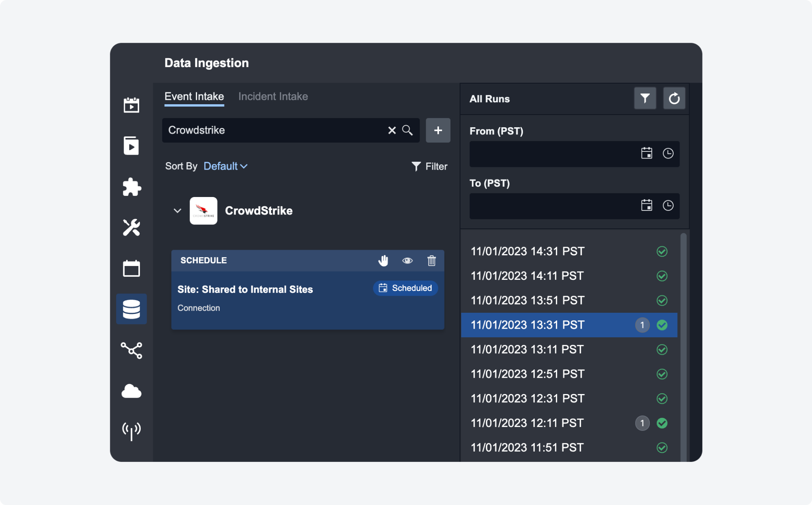Click the network graph nodes sidebar icon
This screenshot has height=505, width=812.
click(x=132, y=350)
